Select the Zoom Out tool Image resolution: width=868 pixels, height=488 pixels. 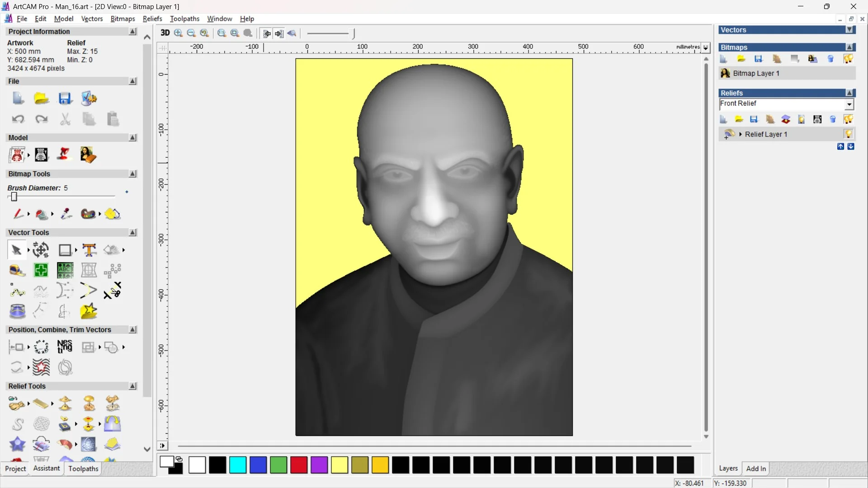(x=191, y=33)
